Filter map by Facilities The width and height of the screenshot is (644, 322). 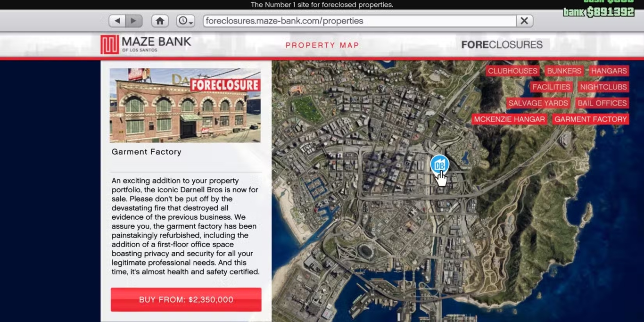(551, 87)
